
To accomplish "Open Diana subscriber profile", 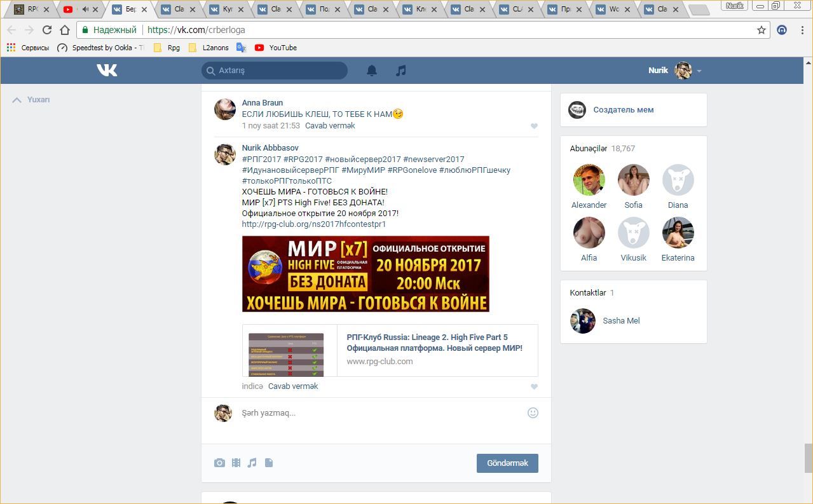I will pos(678,180).
